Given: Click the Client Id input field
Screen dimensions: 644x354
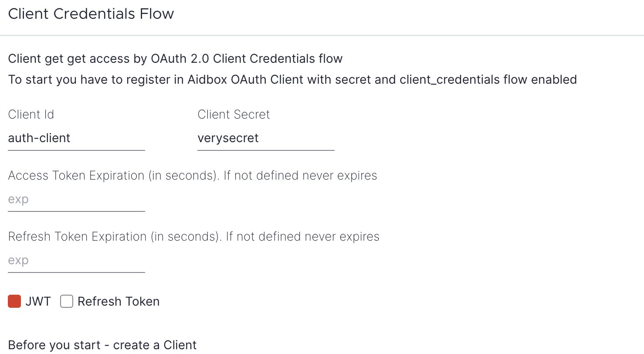Looking at the screenshot, I should [76, 138].
